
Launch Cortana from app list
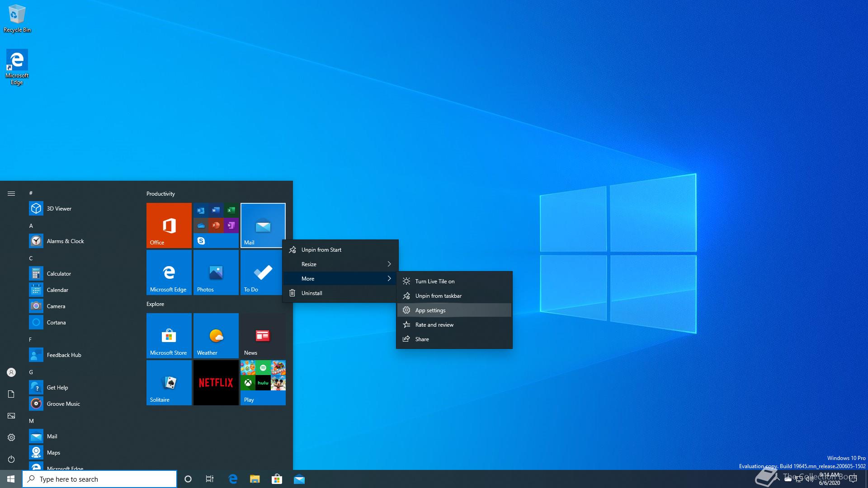tap(81, 322)
